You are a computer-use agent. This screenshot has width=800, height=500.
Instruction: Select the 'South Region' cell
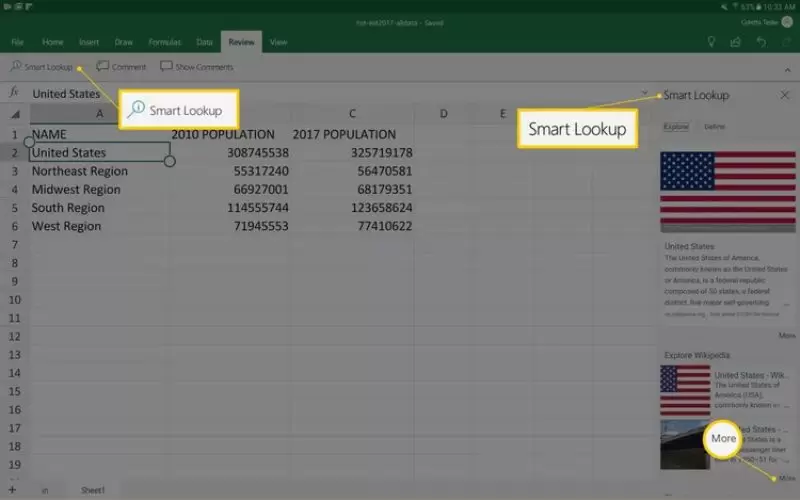tap(99, 208)
